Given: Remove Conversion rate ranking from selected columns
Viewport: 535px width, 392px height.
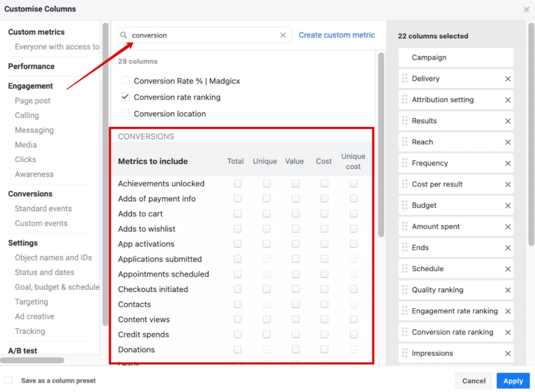Looking at the screenshot, I should (508, 333).
